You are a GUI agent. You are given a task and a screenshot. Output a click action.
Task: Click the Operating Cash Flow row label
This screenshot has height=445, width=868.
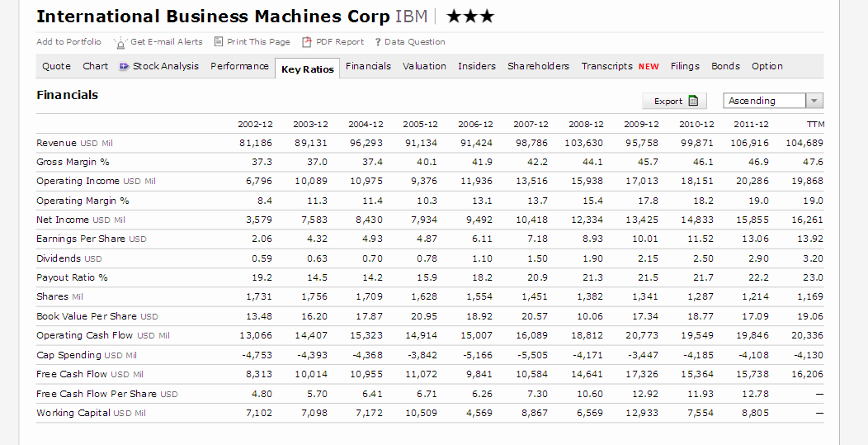click(103, 335)
